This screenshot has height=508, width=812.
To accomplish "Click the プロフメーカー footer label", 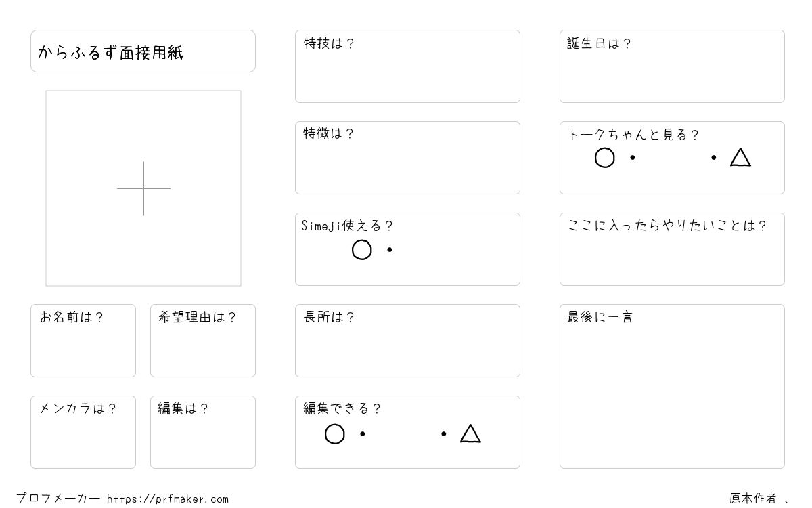I will tap(58, 499).
